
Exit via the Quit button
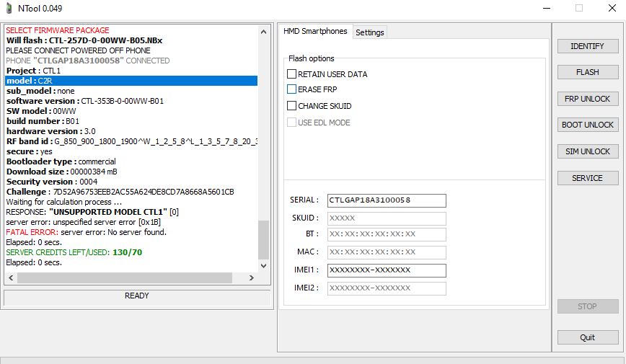(x=588, y=337)
